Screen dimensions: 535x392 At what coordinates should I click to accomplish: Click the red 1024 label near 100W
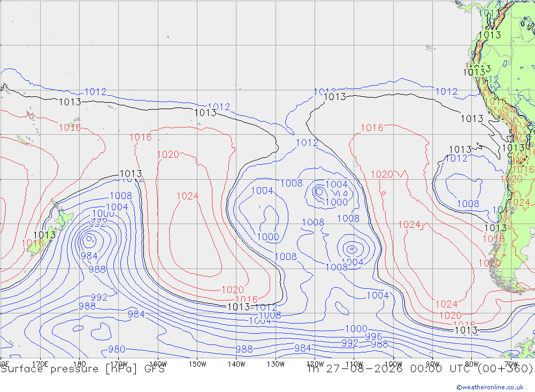[409, 225]
